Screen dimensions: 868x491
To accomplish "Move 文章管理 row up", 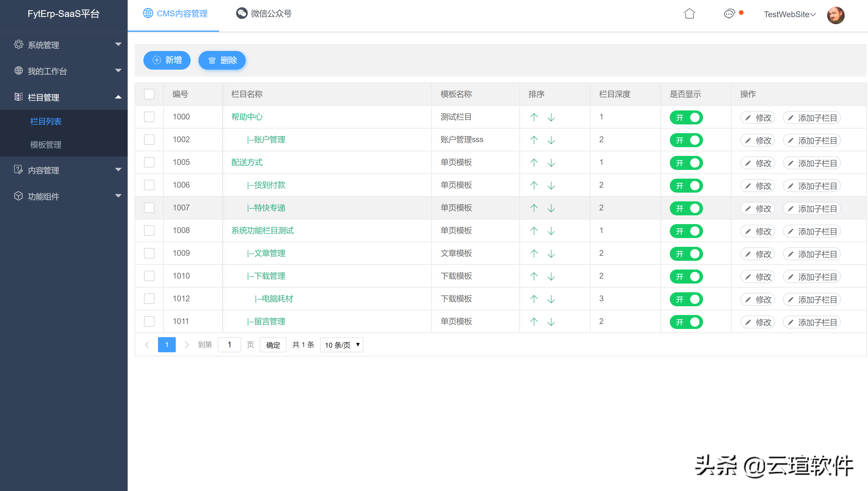I will pos(534,254).
